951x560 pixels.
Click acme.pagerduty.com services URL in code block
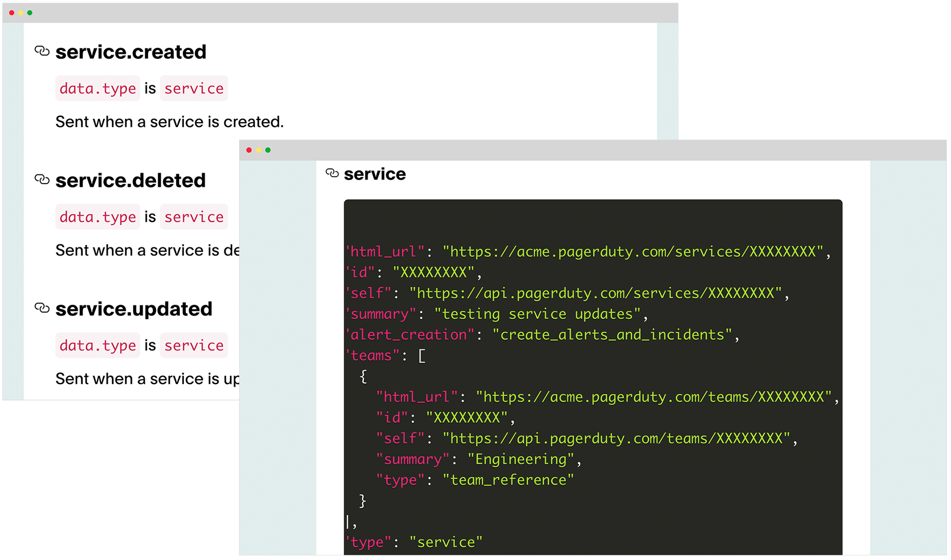click(x=633, y=252)
